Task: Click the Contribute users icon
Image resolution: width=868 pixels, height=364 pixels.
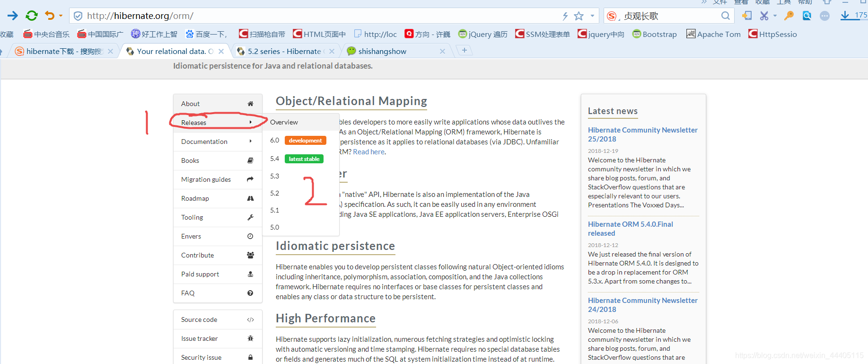Action: (250, 255)
